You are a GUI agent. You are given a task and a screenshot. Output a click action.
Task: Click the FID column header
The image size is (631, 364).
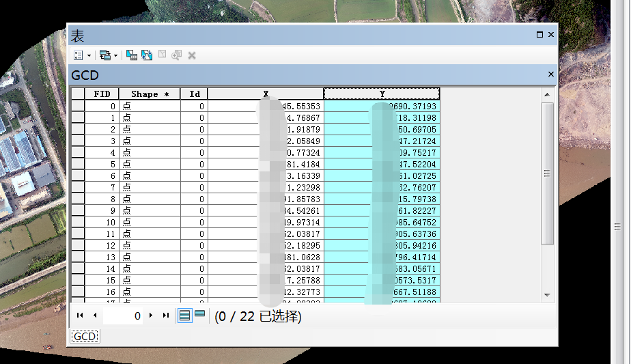click(102, 94)
